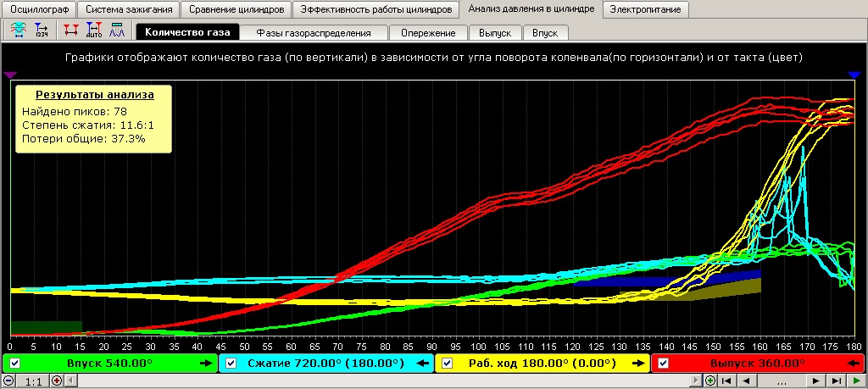Open the Сравнение цилиндров tab
Screen dimensions: 868x389
point(236,9)
